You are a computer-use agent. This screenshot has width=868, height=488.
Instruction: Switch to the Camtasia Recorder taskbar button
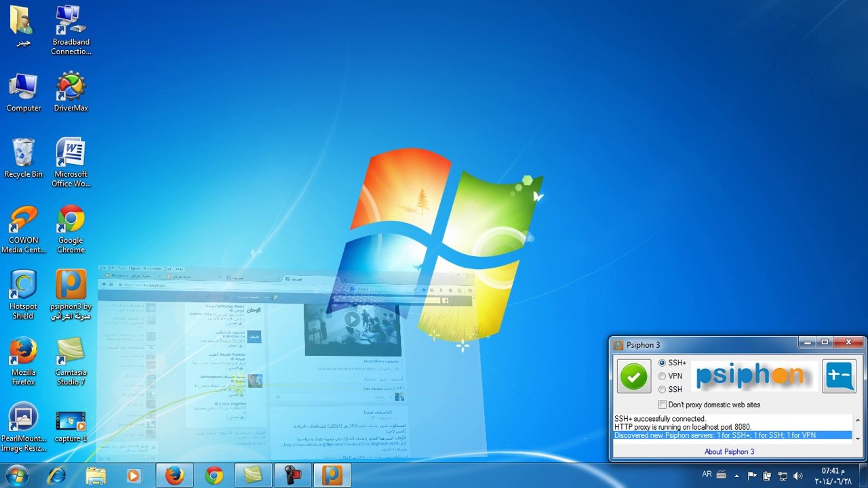[292, 475]
